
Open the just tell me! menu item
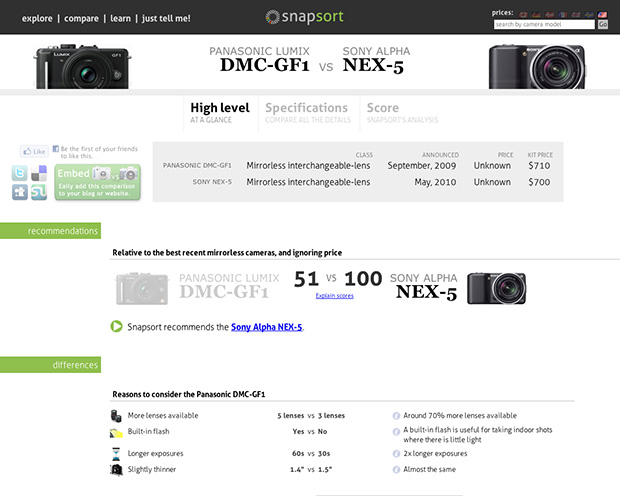tap(166, 18)
